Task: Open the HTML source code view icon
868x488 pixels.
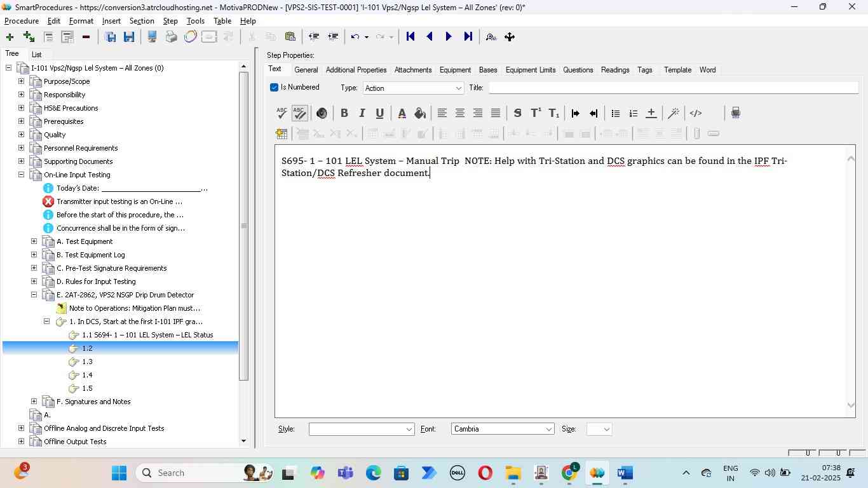Action: tap(696, 113)
